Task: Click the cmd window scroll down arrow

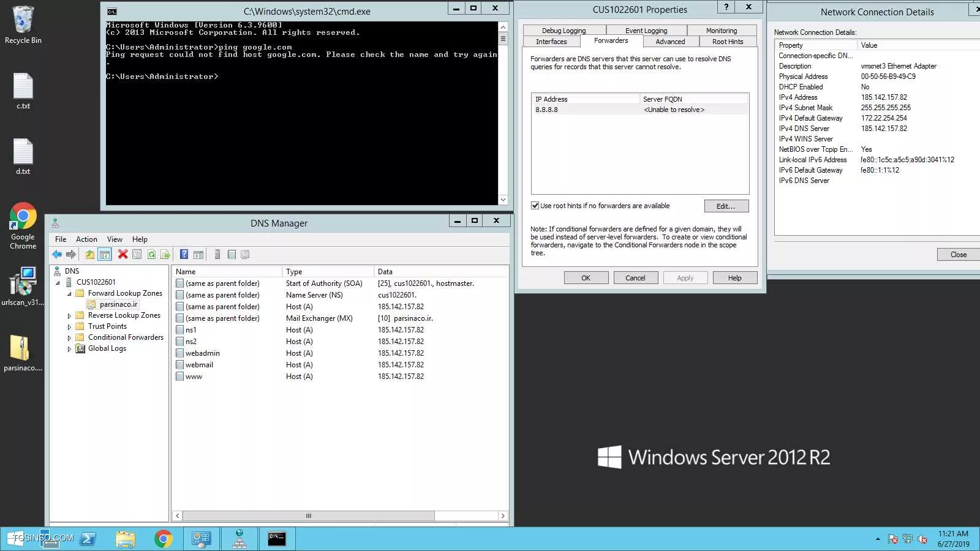Action: (x=503, y=200)
